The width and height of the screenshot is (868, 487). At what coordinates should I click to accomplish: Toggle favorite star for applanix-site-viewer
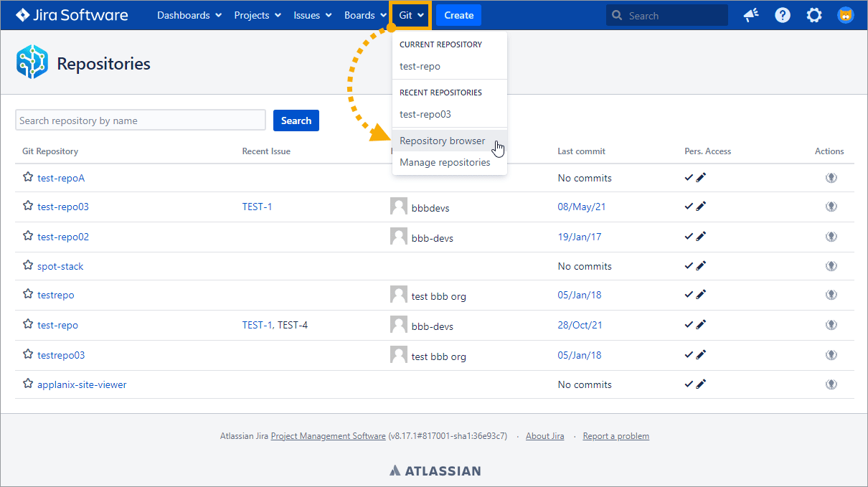[x=28, y=384]
